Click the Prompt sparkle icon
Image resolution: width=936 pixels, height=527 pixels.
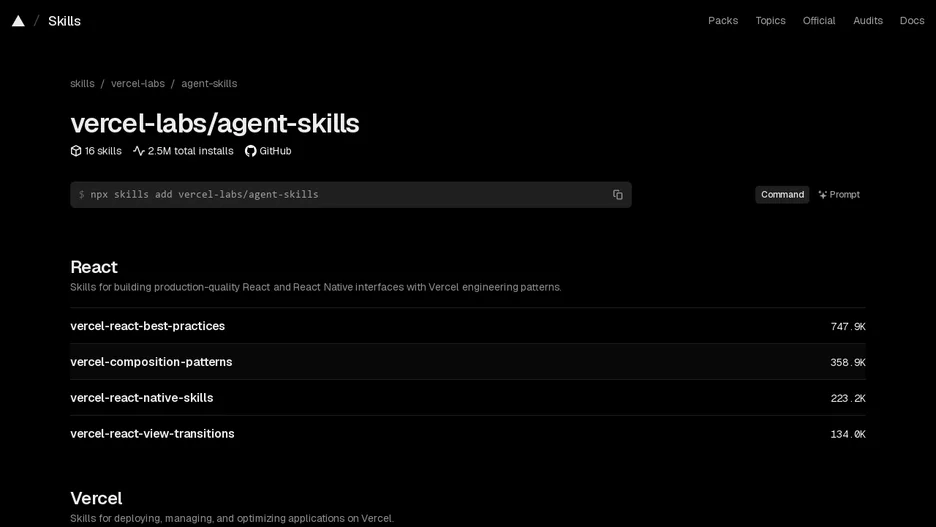pos(823,195)
